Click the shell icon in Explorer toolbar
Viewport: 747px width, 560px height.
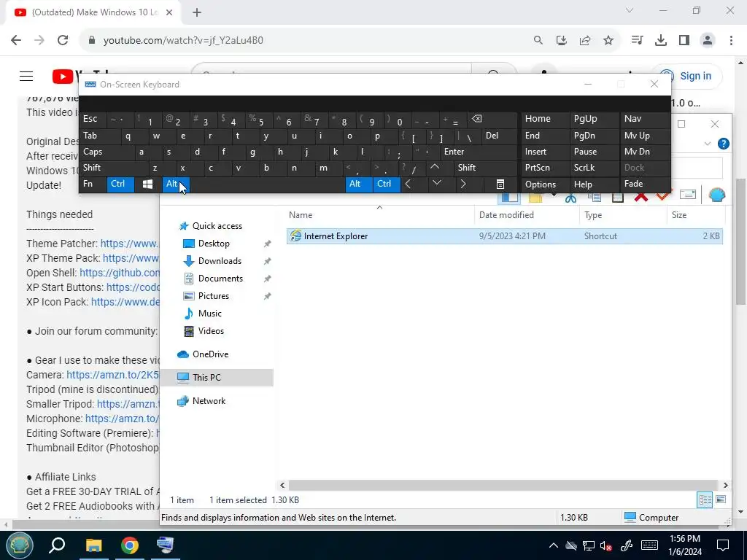716,194
